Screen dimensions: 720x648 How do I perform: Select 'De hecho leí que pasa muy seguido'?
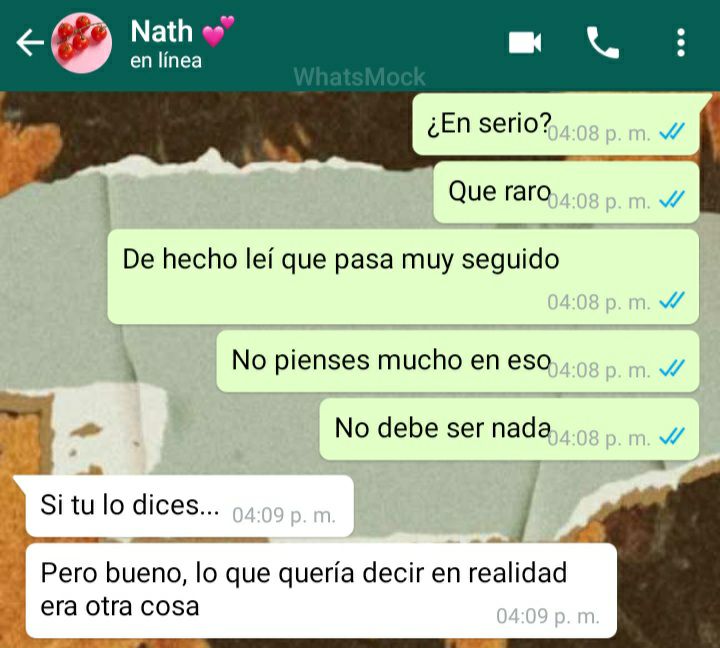(403, 277)
